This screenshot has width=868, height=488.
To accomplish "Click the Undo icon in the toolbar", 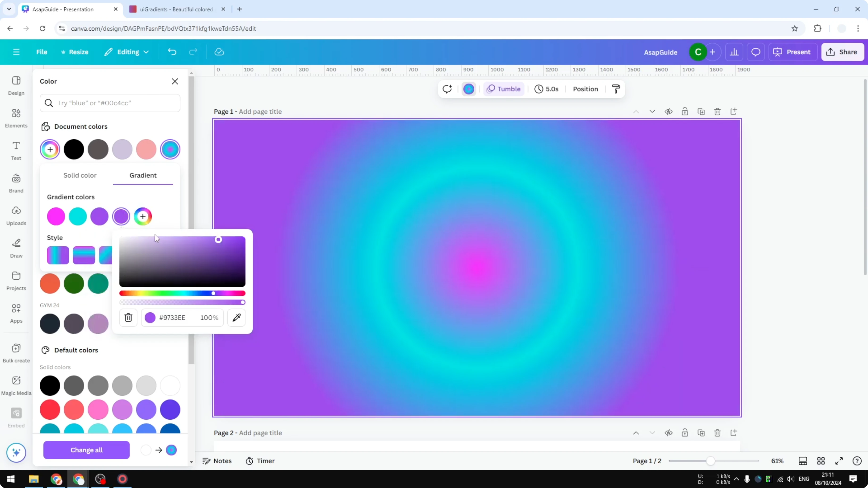I will tap(172, 52).
